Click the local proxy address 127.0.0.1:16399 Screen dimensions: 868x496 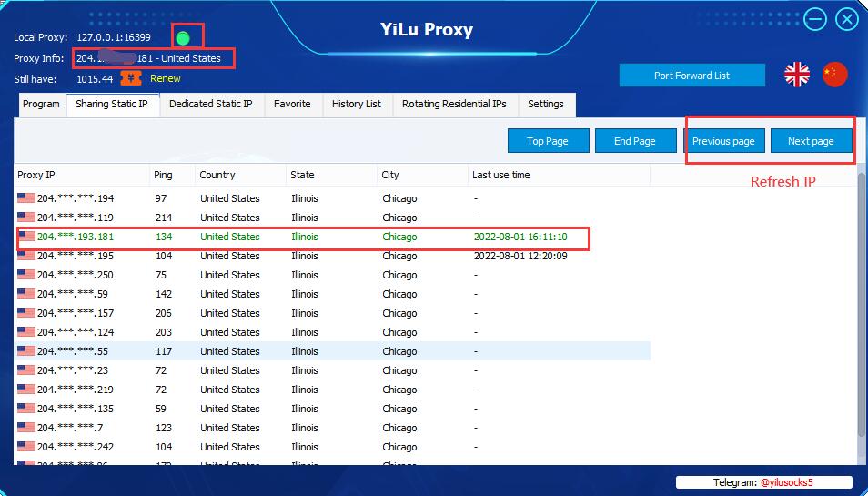pos(114,37)
